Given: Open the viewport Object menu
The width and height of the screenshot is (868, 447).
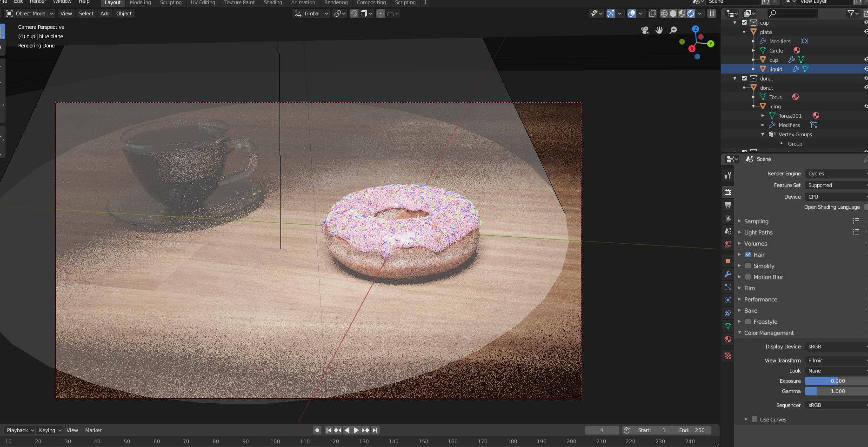Looking at the screenshot, I should click(x=124, y=13).
